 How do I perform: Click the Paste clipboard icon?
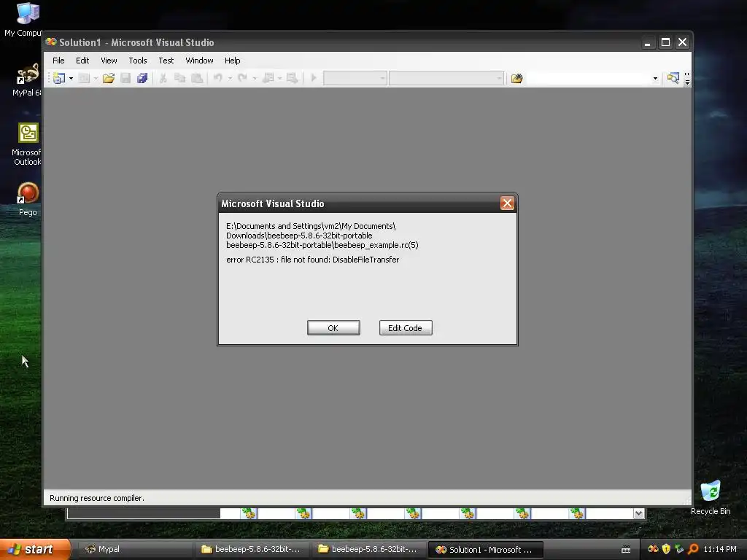pyautogui.click(x=197, y=78)
